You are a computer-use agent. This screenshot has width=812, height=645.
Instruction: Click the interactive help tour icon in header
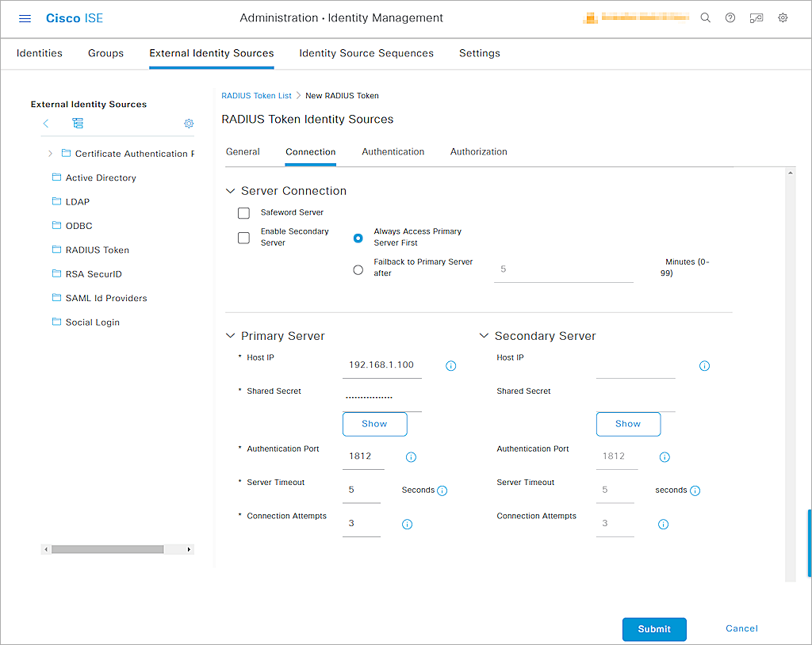(756, 17)
